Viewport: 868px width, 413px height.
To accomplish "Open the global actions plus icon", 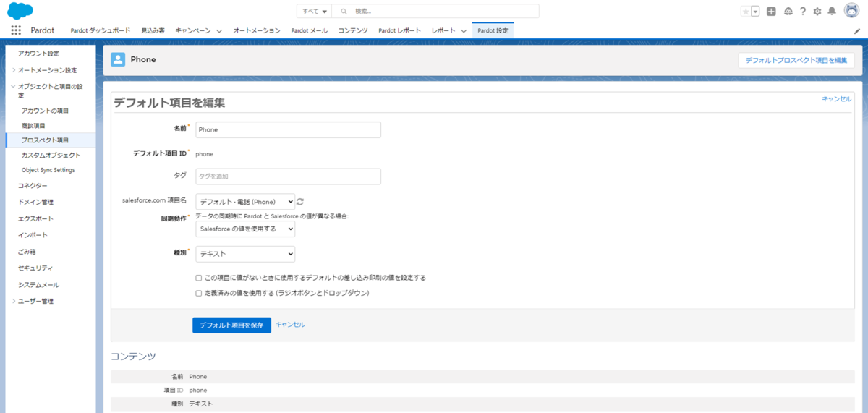I will (772, 11).
